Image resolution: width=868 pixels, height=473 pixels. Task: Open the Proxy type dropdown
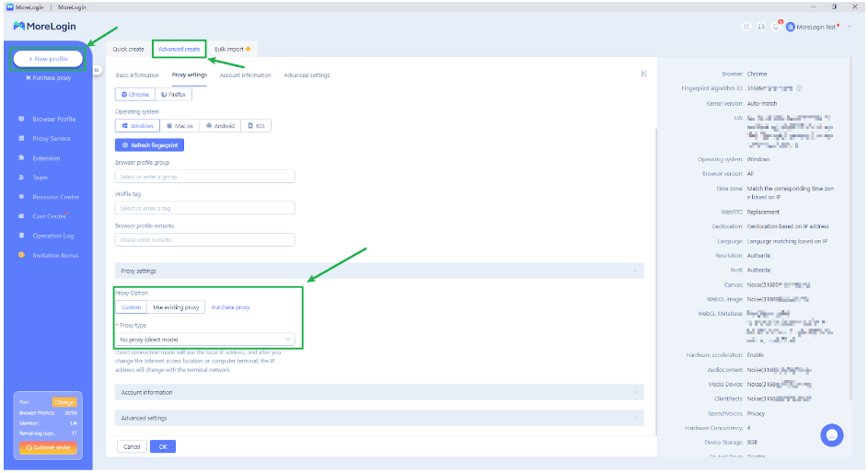coord(205,340)
